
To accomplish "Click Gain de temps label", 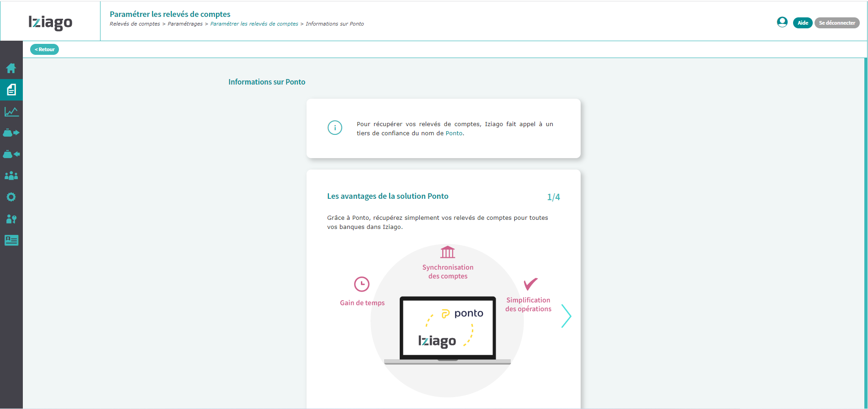I will [362, 303].
